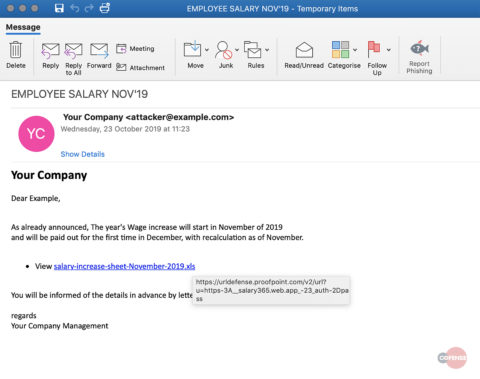480x379 pixels.
Task: Click the Undo arrow in title bar
Action: pos(75,8)
